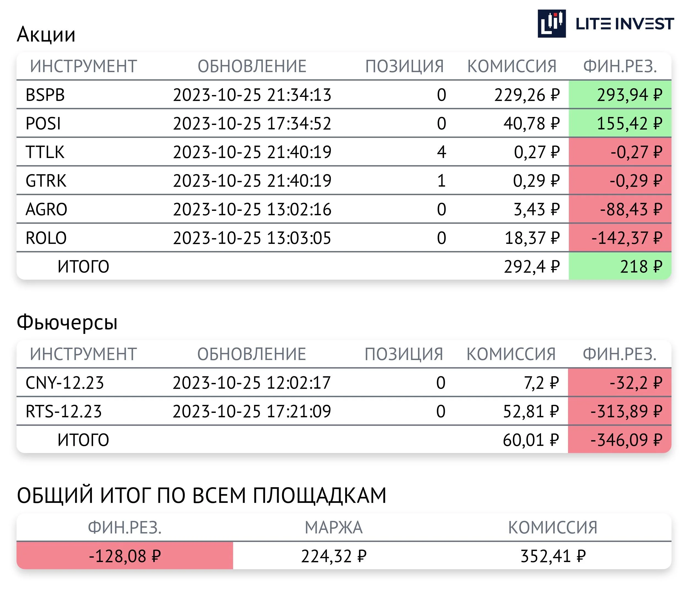This screenshot has width=688, height=616.
Task: Click the Фьючерсы section heading
Action: [67, 322]
